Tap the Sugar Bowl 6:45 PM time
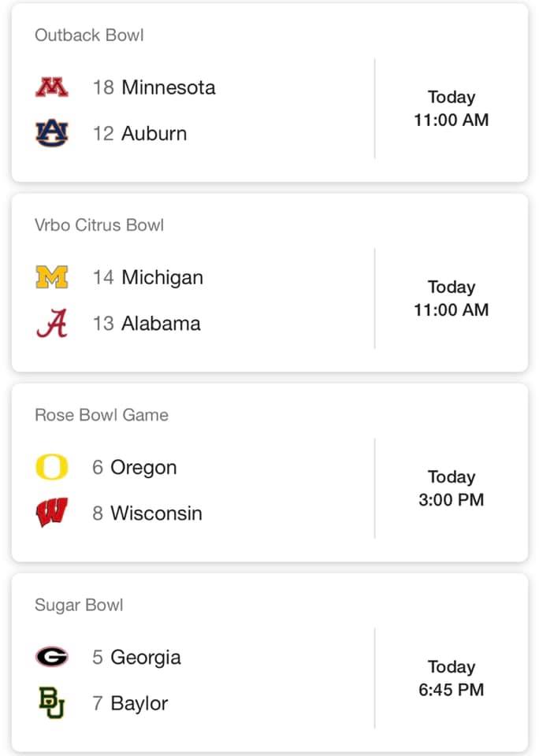This screenshot has height=756, width=539. [452, 690]
